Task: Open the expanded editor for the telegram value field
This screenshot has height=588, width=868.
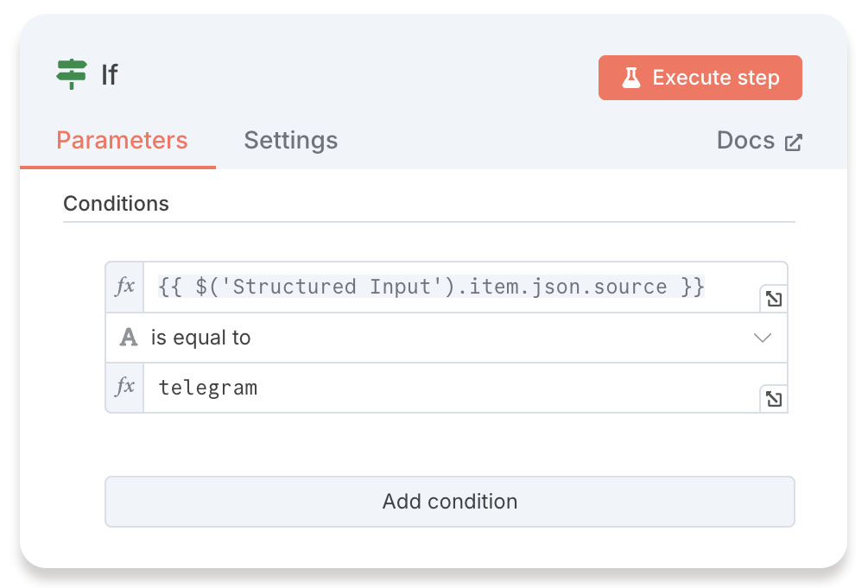Action: [774, 399]
